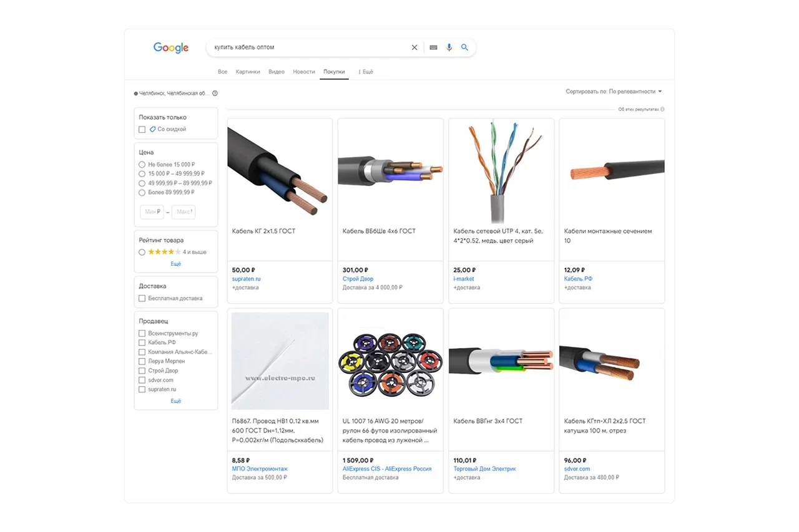Image resolution: width=799 pixels, height=532 pixels.
Task: Tick the 'Леруа Мерлен' seller checkbox
Action: 142,361
